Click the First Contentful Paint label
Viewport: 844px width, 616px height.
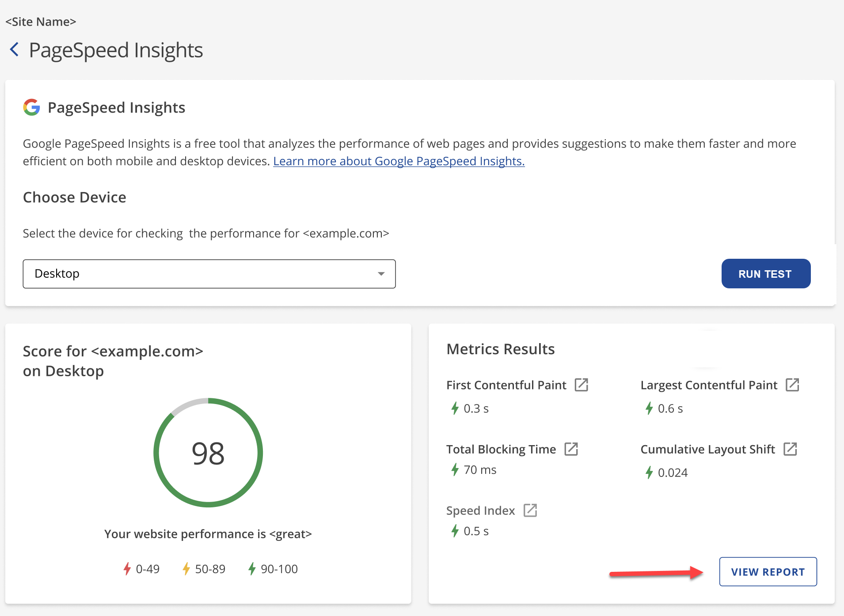(506, 385)
